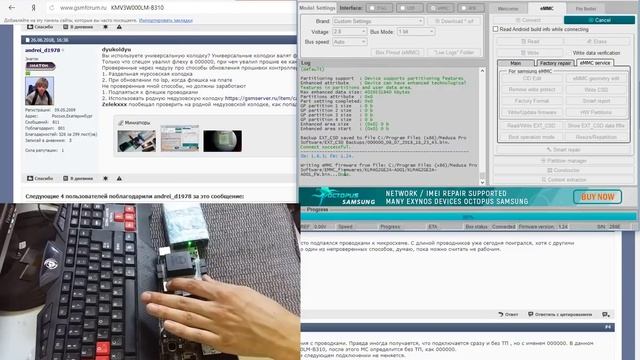This screenshot has width=640, height=360.
Task: Click the CID Edit button
Action: click(x=531, y=78)
